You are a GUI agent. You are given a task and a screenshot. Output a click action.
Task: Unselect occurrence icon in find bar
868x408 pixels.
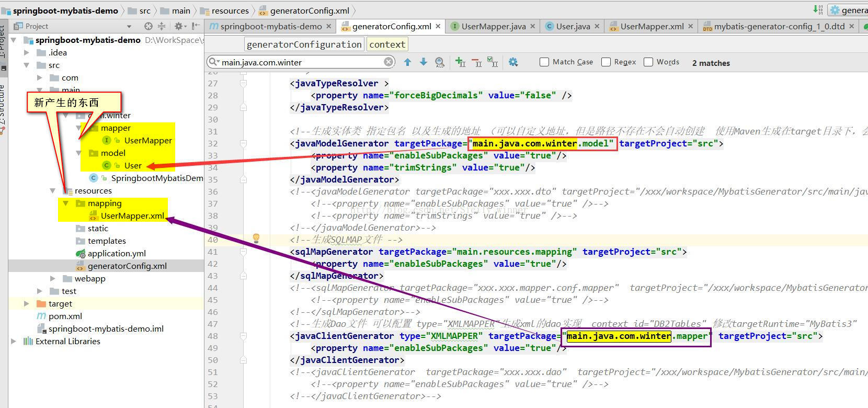pyautogui.click(x=476, y=62)
